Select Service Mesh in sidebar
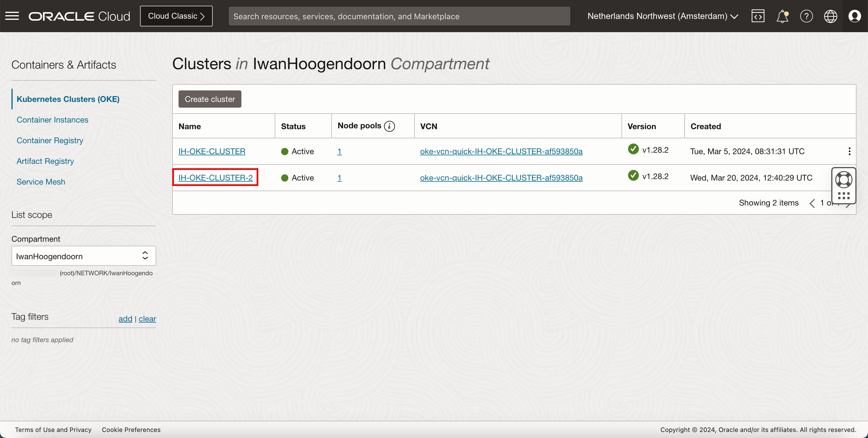This screenshot has width=868, height=438. tap(41, 182)
